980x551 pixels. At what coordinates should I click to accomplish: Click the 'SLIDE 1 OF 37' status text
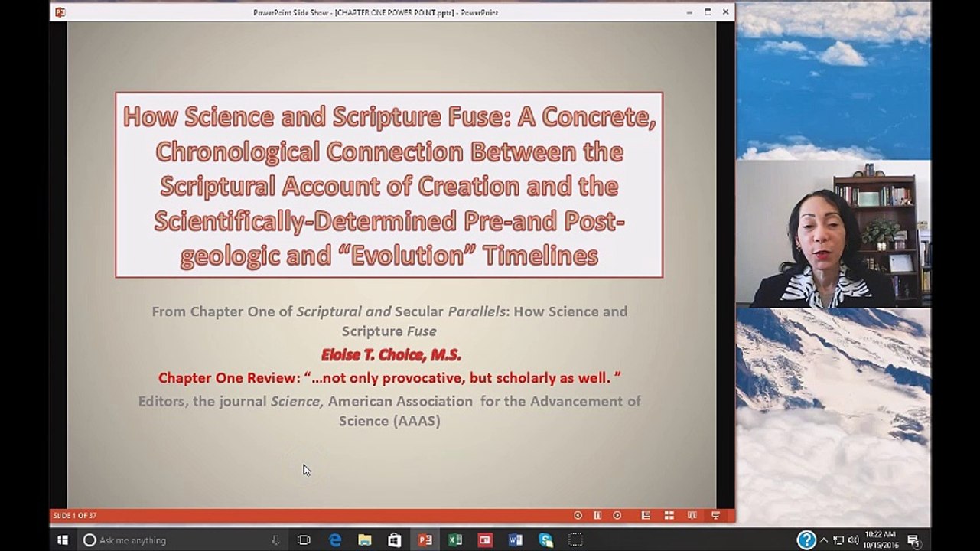[74, 516]
